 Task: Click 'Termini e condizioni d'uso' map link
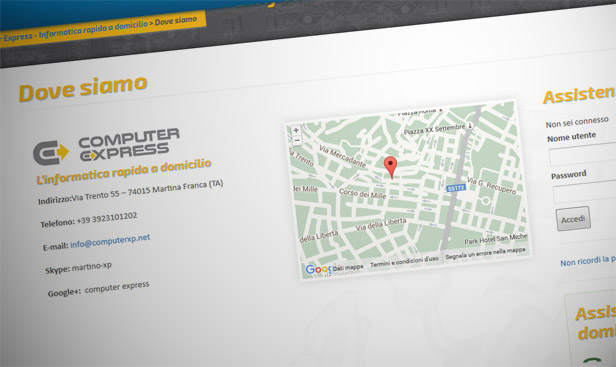(x=404, y=262)
